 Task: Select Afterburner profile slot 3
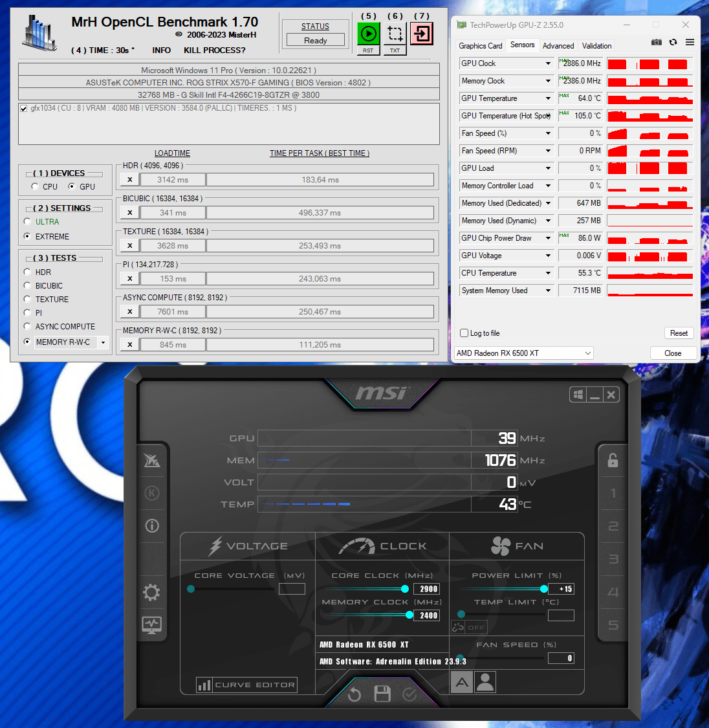613,559
